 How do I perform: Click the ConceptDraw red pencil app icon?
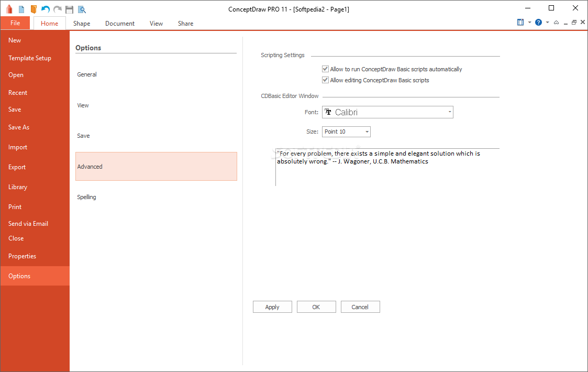point(9,9)
